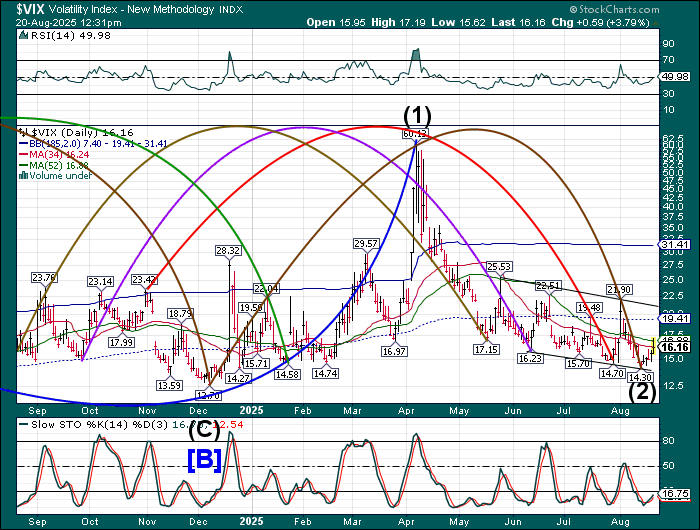Screen dimensions: 700x530
Task: Click the 19.41 middle band axis tag
Action: (676, 317)
